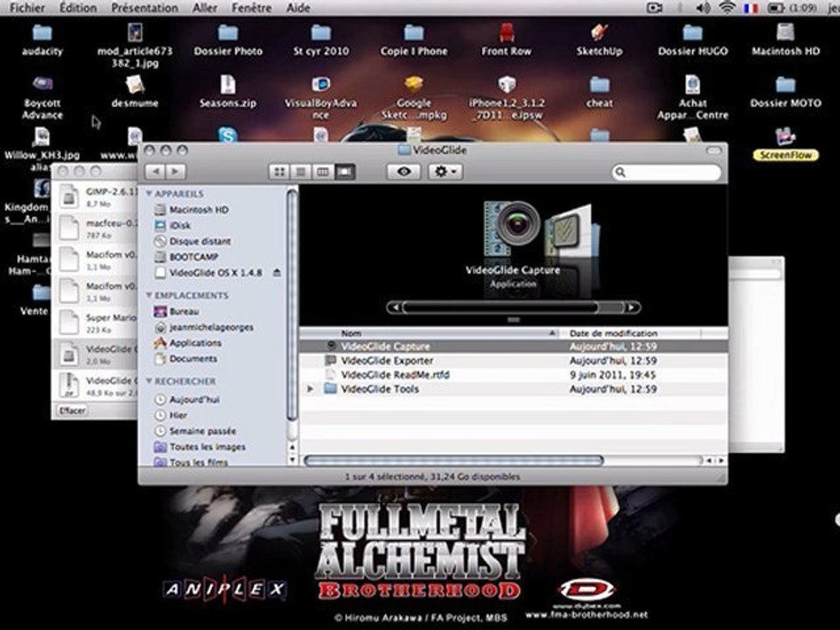Click volume icon in menu bar

pos(703,8)
